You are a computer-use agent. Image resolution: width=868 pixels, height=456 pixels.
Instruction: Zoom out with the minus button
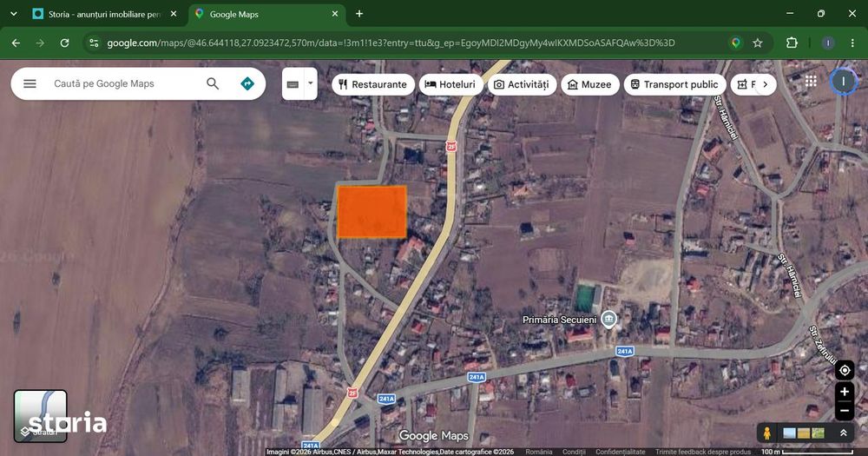[845, 411]
